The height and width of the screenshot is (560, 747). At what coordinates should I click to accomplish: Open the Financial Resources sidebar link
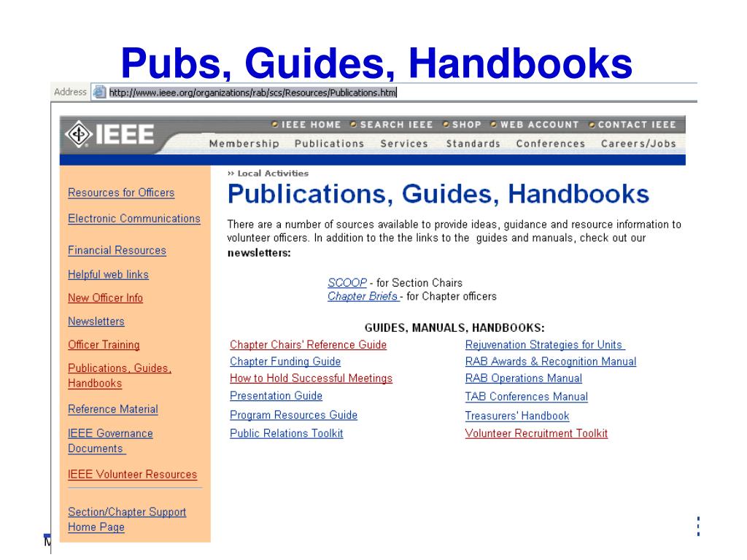(x=117, y=251)
